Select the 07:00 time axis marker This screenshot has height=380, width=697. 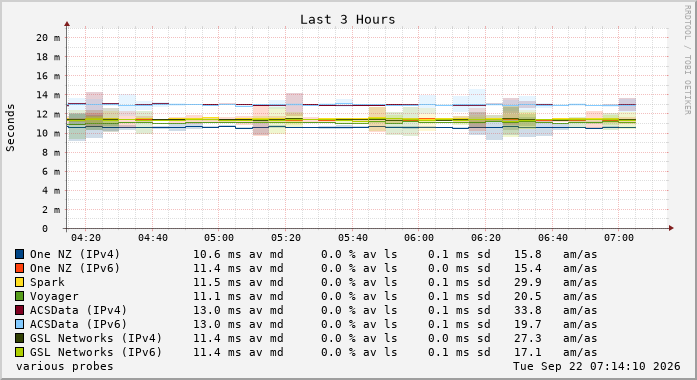619,238
